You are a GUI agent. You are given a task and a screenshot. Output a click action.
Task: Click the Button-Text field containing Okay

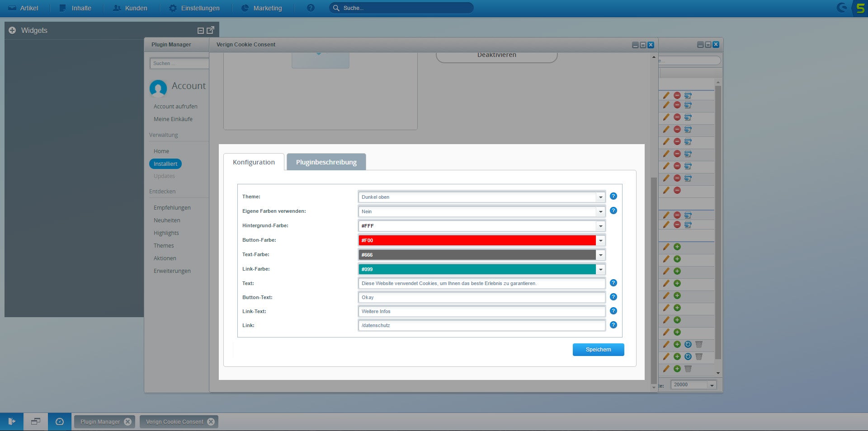click(481, 297)
